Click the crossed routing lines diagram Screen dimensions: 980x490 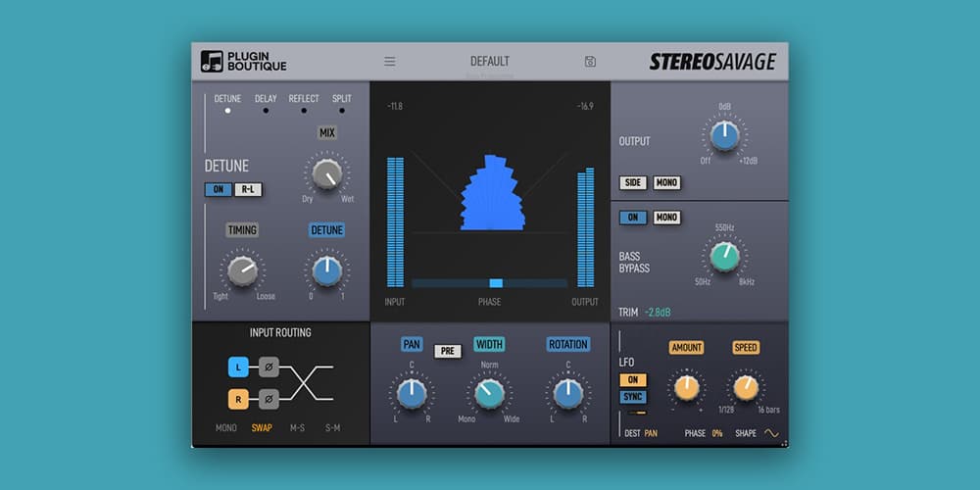tap(306, 383)
